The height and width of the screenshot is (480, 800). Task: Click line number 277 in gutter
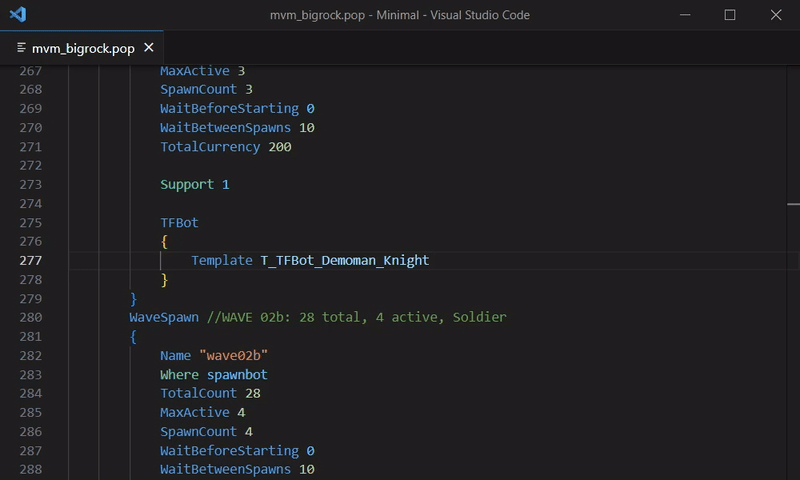point(31,261)
